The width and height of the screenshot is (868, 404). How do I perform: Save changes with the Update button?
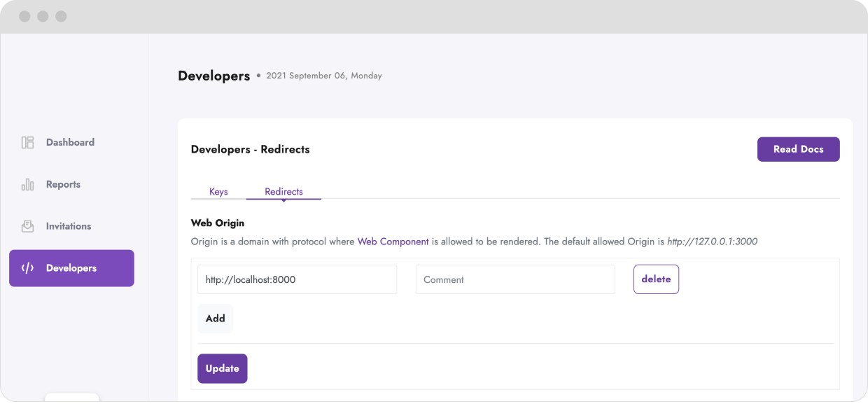223,368
